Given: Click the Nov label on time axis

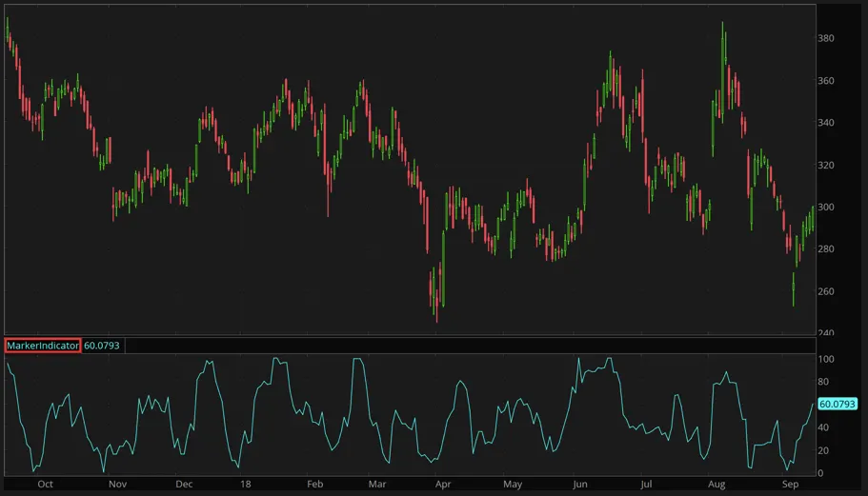Looking at the screenshot, I should [117, 484].
